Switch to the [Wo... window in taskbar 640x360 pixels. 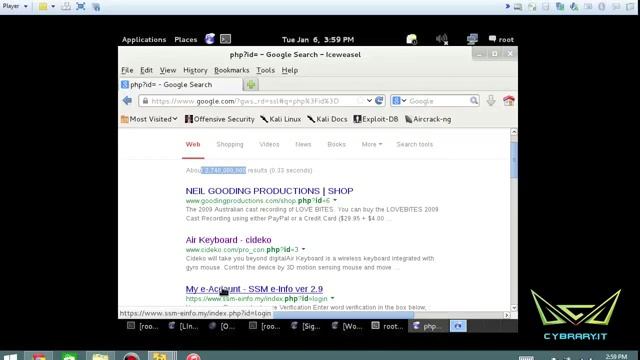point(347,326)
